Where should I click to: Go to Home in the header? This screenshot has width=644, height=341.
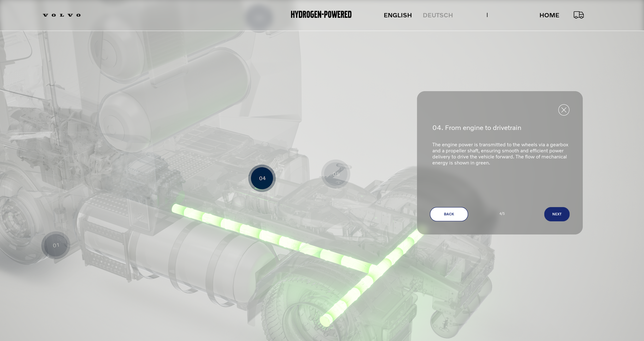549,15
